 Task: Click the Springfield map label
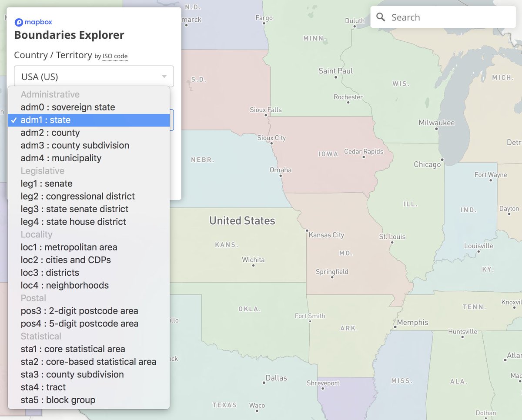pyautogui.click(x=332, y=272)
